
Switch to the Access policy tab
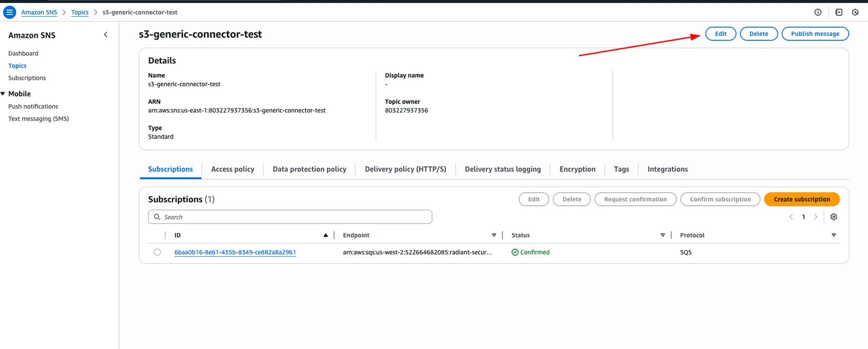(x=233, y=169)
